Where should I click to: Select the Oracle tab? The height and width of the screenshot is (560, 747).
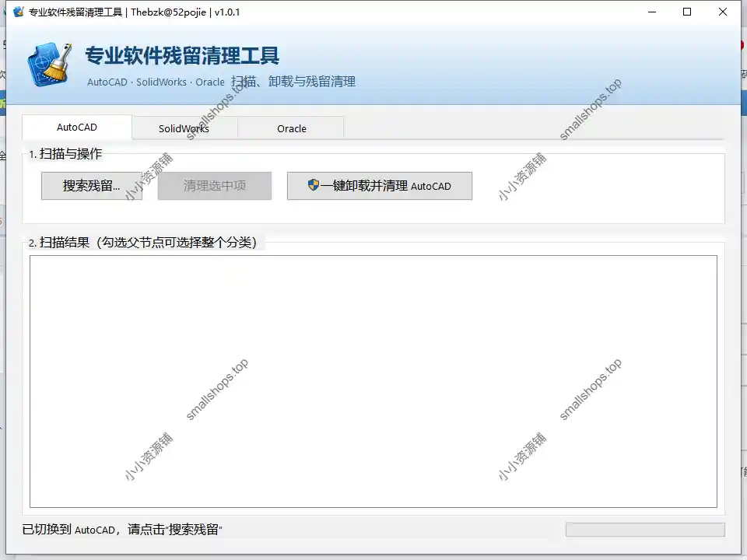(x=292, y=128)
